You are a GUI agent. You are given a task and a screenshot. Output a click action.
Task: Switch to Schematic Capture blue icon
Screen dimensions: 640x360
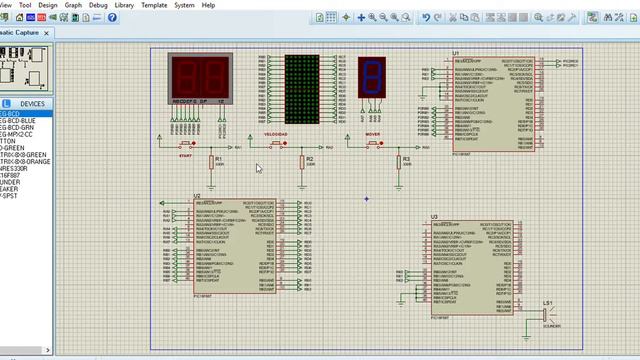31,18
